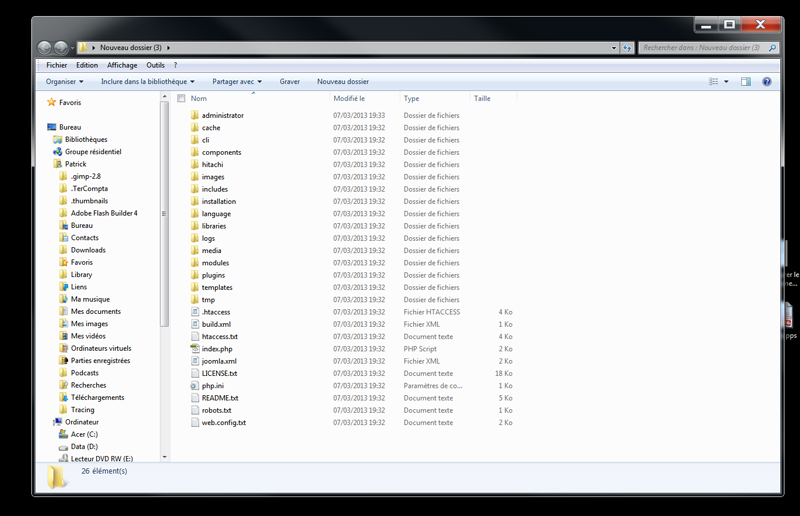This screenshot has width=800, height=516.
Task: Open the Affichage menu
Action: [122, 65]
